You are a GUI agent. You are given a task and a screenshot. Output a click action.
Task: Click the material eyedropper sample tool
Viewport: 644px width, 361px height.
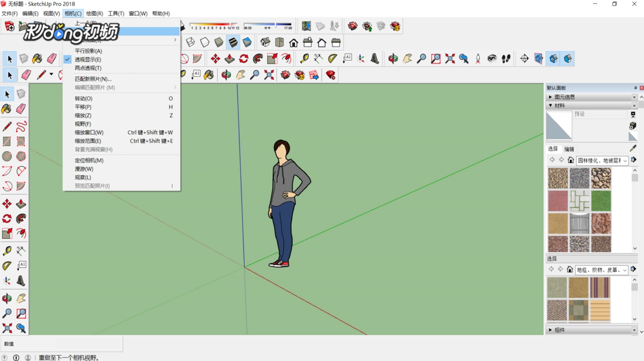tap(633, 148)
